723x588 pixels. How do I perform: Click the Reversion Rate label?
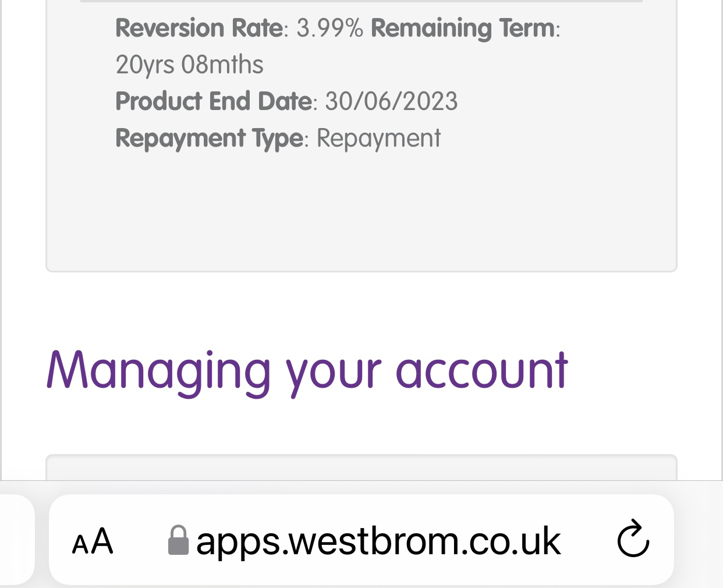coord(199,28)
